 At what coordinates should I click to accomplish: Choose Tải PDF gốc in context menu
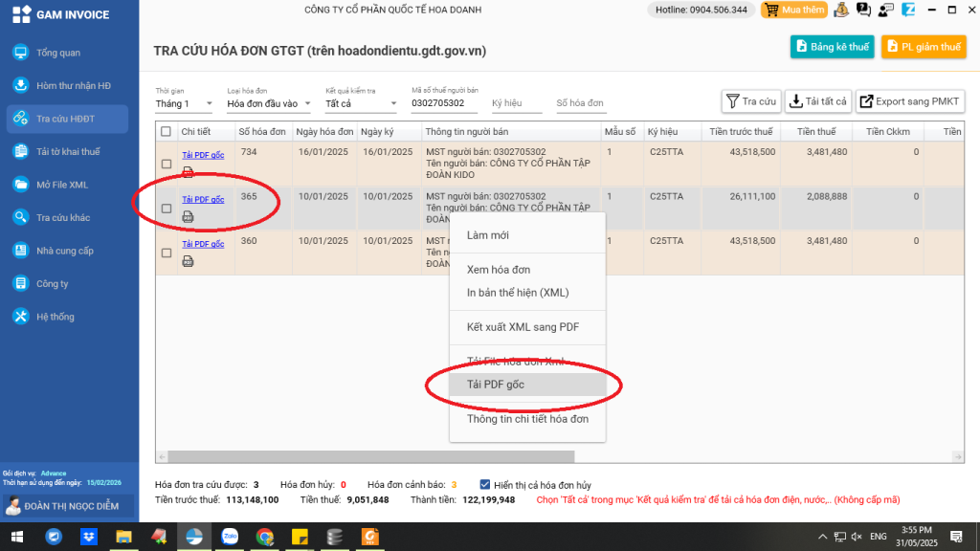[x=527, y=385]
